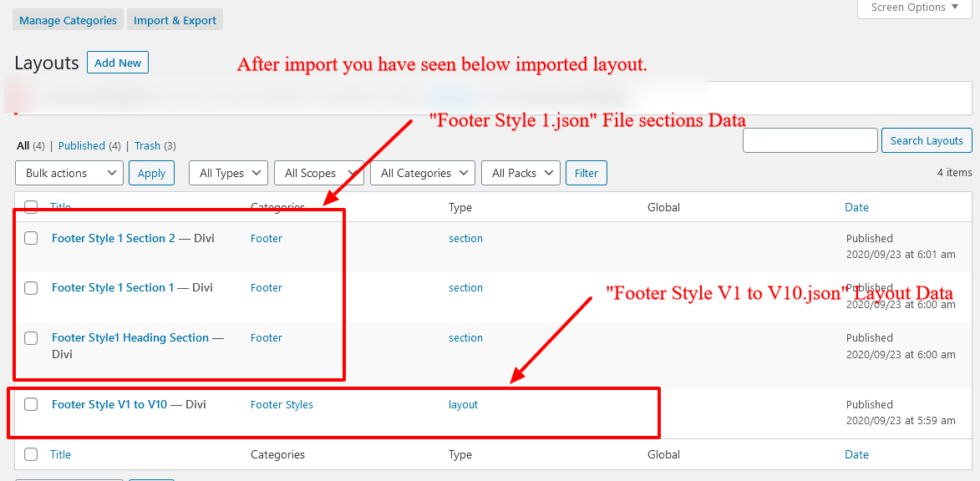Screen dimensions: 980x481
Task: Click the Add New layout button
Action: (x=118, y=62)
